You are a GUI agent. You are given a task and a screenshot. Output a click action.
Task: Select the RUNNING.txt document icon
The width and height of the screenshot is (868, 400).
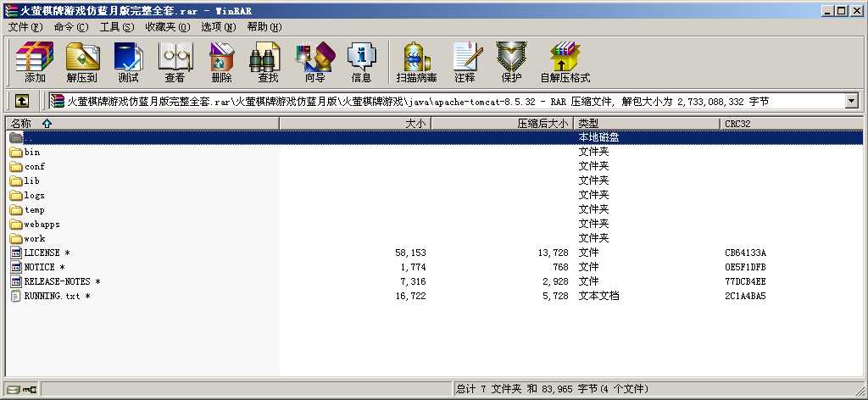point(16,296)
